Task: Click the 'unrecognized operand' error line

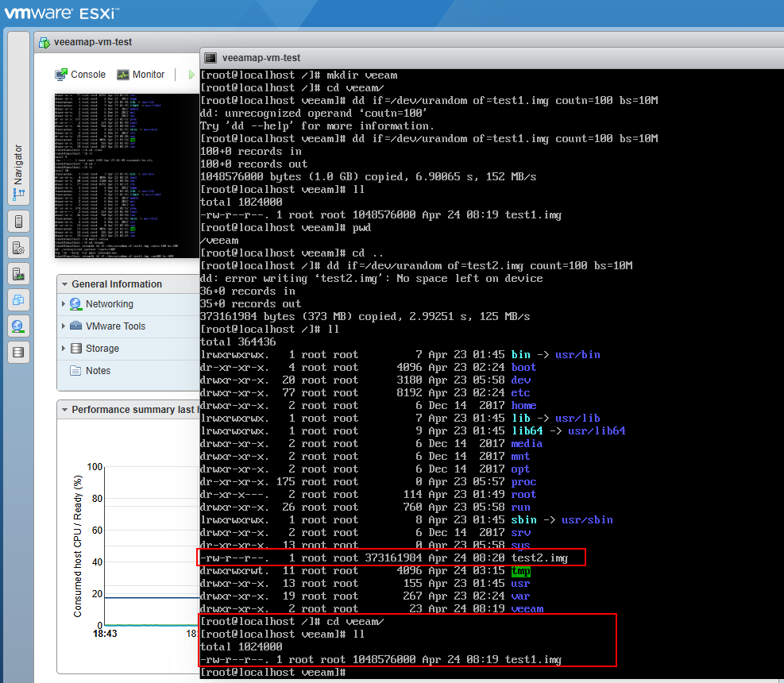Action: (314, 114)
